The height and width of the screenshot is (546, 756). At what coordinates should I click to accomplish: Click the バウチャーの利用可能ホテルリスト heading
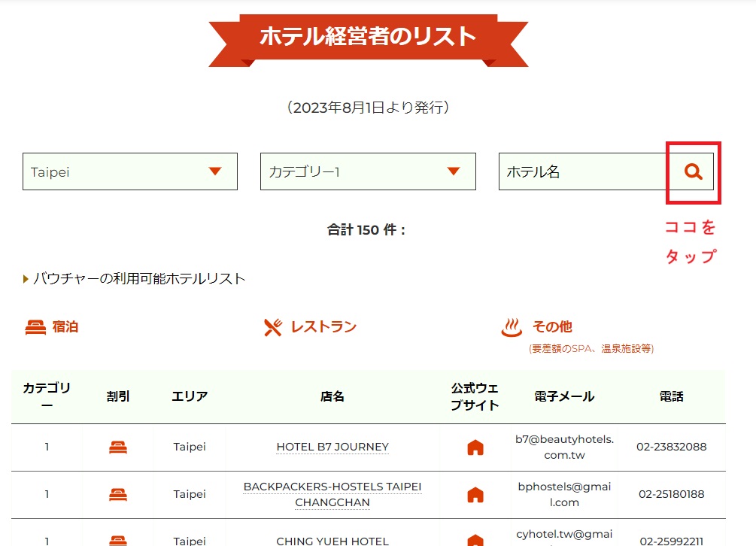[x=139, y=279]
